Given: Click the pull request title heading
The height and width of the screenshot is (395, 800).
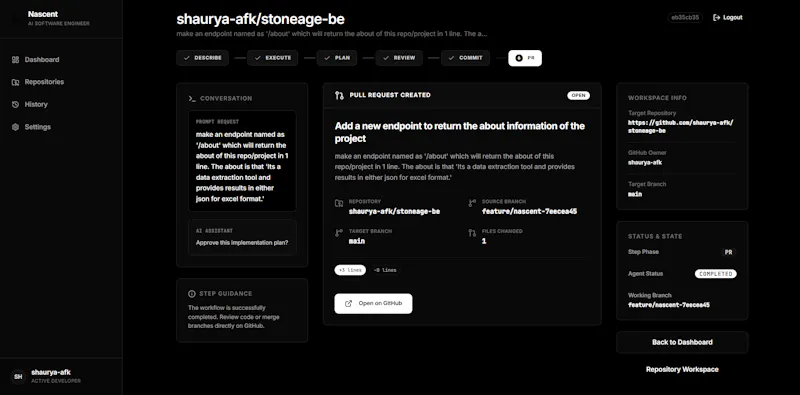Looking at the screenshot, I should click(x=460, y=132).
